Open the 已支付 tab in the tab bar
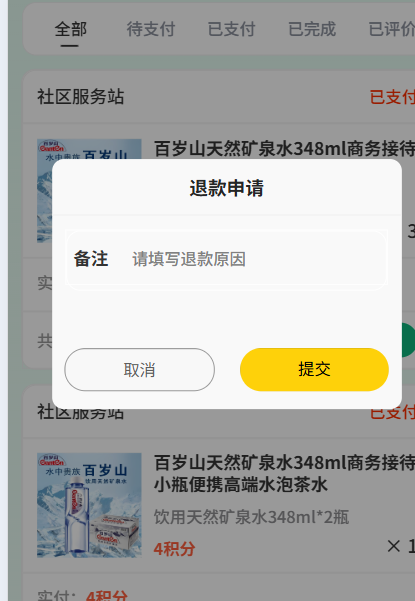This screenshot has width=415, height=601. pos(231,30)
